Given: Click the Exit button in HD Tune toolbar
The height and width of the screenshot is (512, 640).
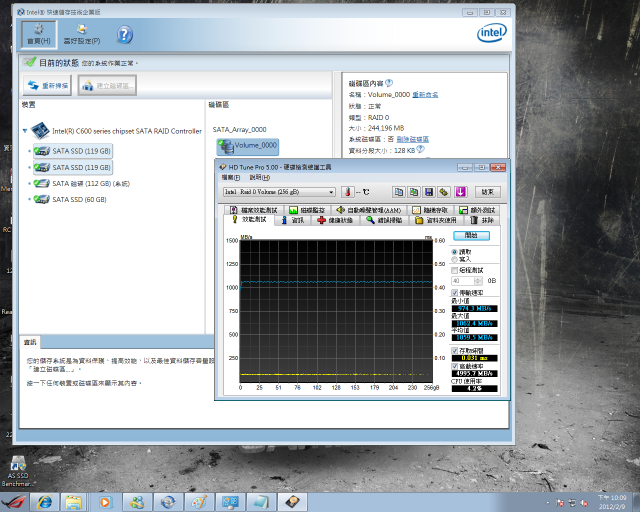Looking at the screenshot, I should click(488, 192).
